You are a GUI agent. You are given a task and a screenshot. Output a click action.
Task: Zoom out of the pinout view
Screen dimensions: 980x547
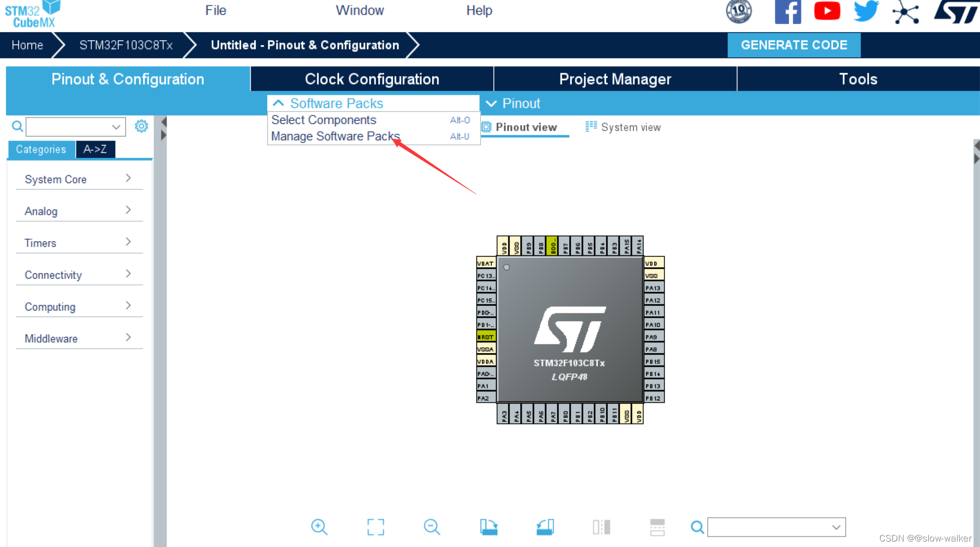coord(432,527)
